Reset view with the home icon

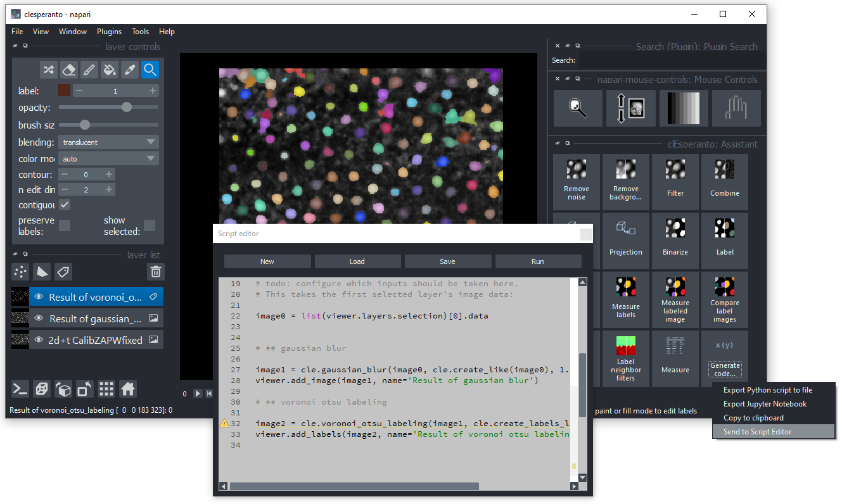pos(128,389)
